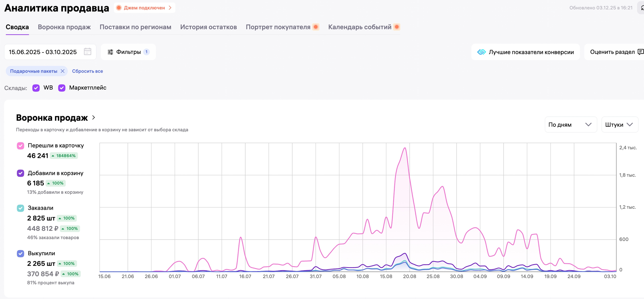Uncheck the Маркетплейс warehouse checkbox
The width and height of the screenshot is (644, 299).
62,88
